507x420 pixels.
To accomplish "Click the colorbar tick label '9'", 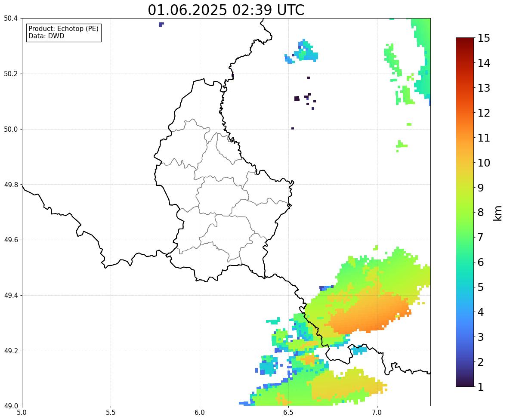I will pos(481,188).
